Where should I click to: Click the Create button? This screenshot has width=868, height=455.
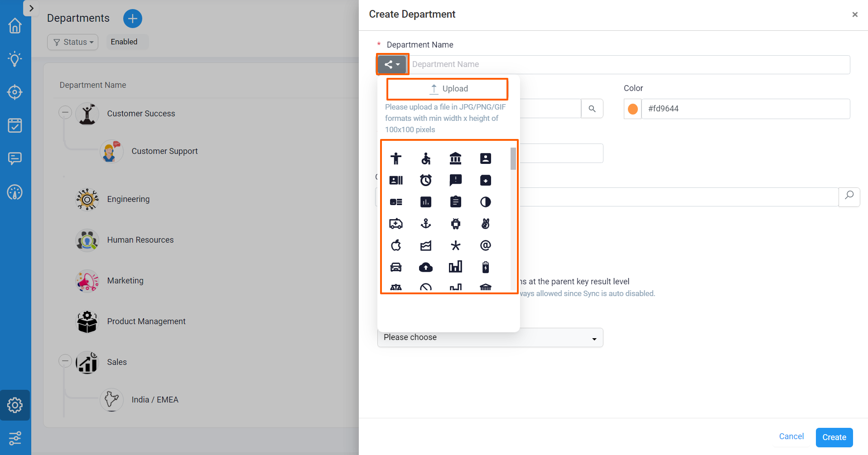coord(834,437)
